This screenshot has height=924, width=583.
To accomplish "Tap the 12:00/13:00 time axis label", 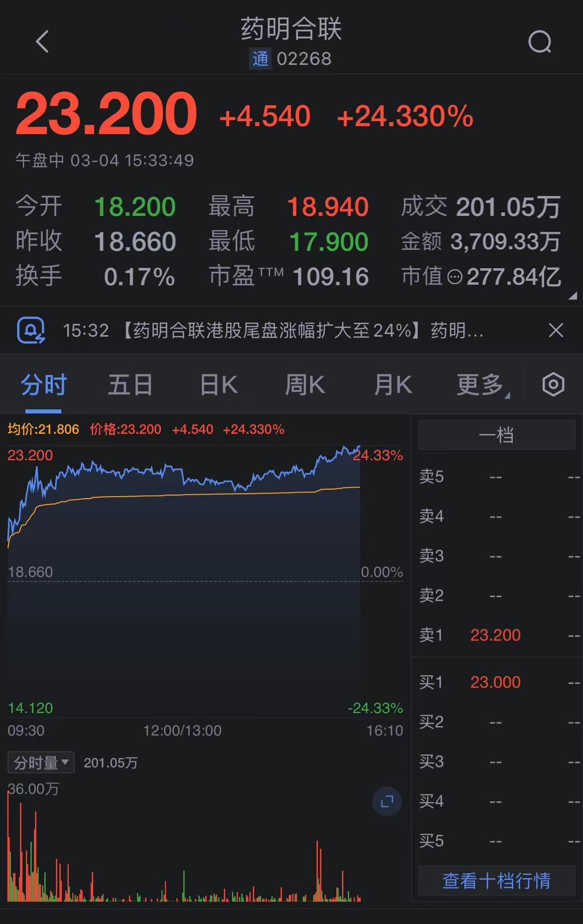I will [182, 731].
